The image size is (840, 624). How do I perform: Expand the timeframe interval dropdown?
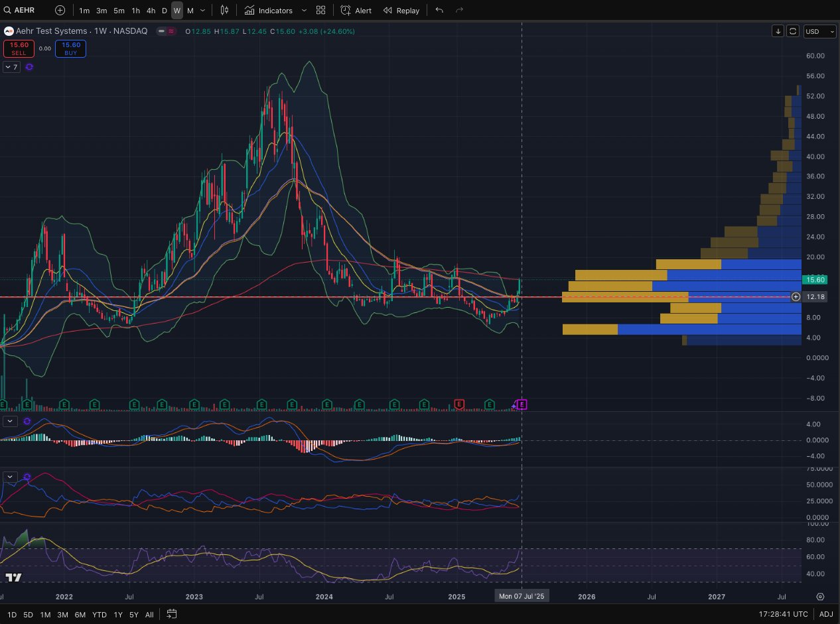pyautogui.click(x=203, y=11)
